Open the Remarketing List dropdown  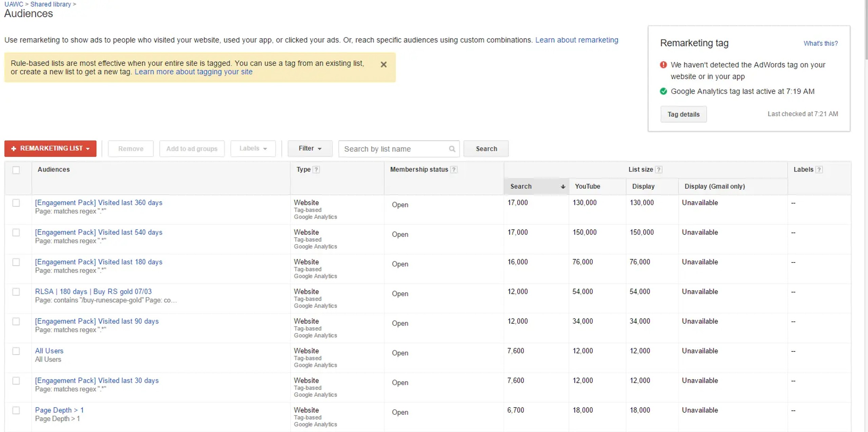[51, 149]
